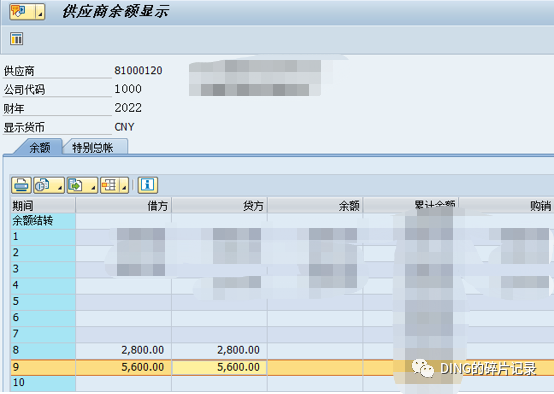The width and height of the screenshot is (554, 394).
Task: Click the 余额 column header
Action: click(x=315, y=205)
